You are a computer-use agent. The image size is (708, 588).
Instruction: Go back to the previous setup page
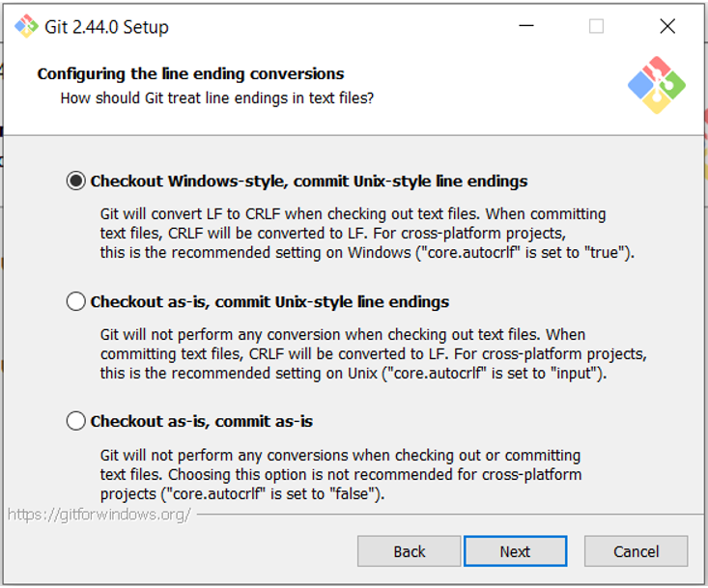coord(409,551)
